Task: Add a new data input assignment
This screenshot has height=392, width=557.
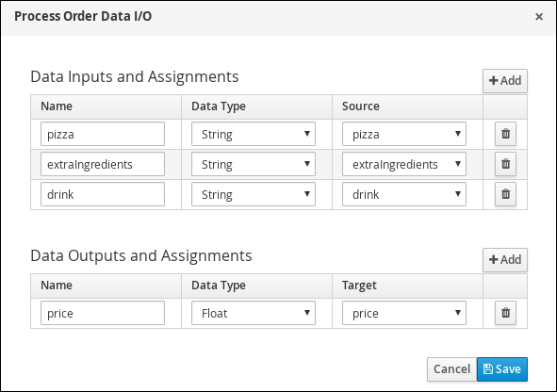Action: (505, 81)
